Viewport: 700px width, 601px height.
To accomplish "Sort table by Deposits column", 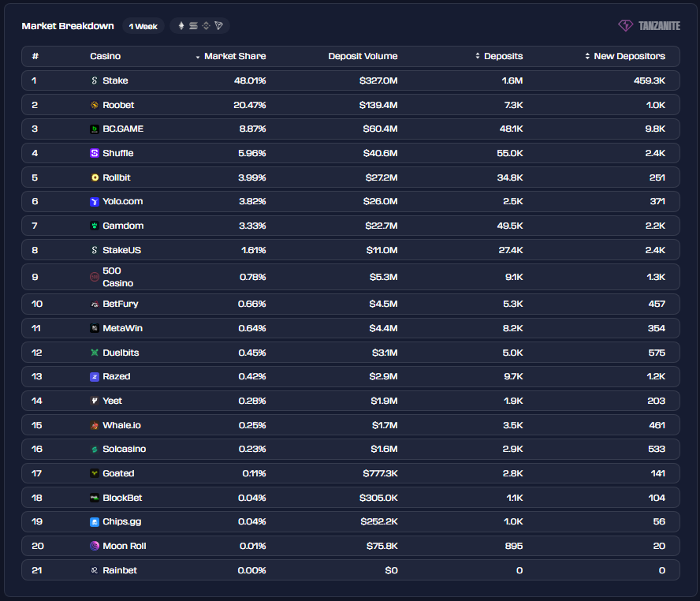I will [x=502, y=56].
